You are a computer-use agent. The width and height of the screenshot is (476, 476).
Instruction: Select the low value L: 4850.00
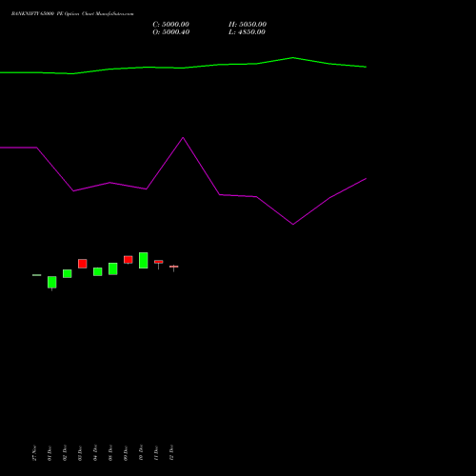click(247, 32)
